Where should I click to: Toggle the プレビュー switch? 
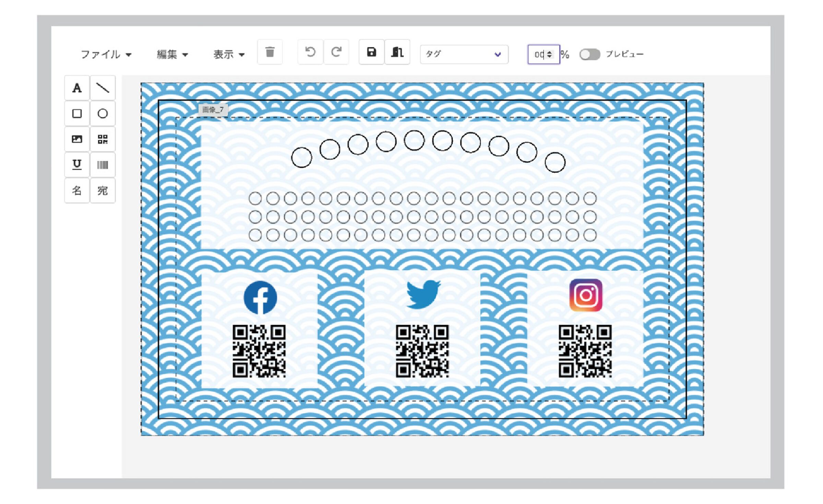589,54
